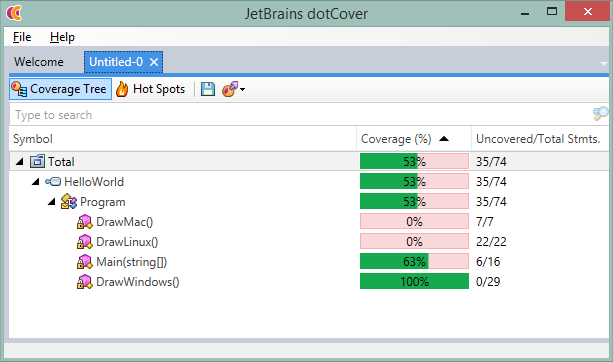This screenshot has width=613, height=362.
Task: Click the Program 53% coverage bar
Action: tap(414, 202)
